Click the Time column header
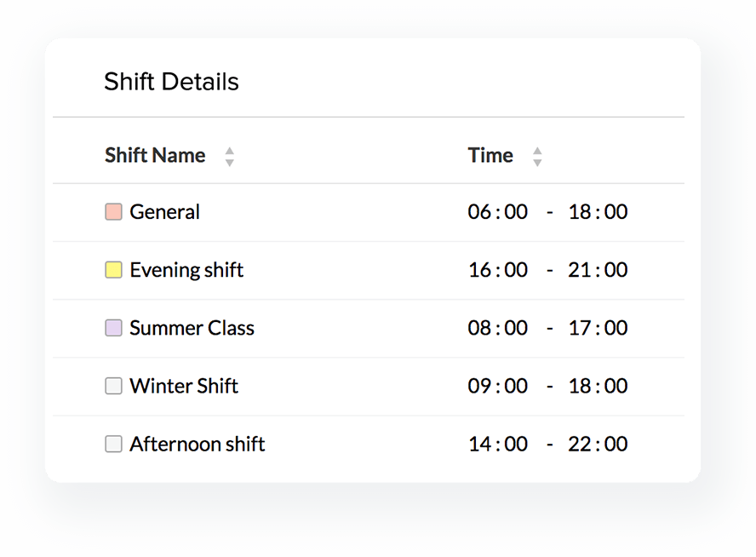 [490, 155]
